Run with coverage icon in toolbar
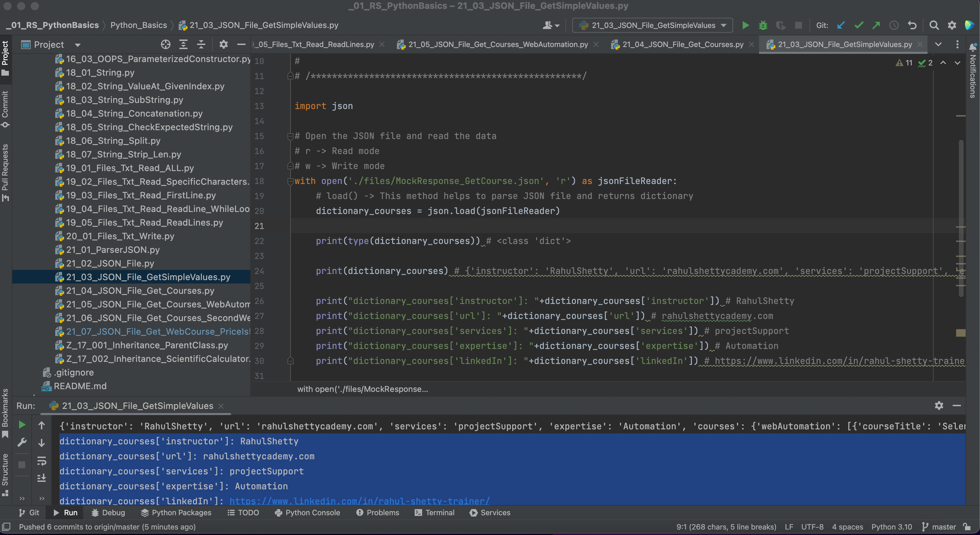The height and width of the screenshot is (535, 980). click(x=780, y=26)
